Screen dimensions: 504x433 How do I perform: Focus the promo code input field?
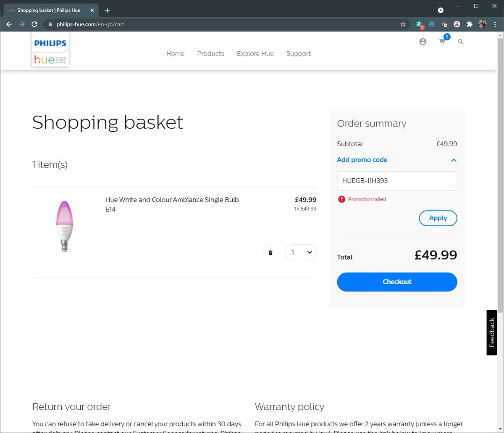point(397,181)
